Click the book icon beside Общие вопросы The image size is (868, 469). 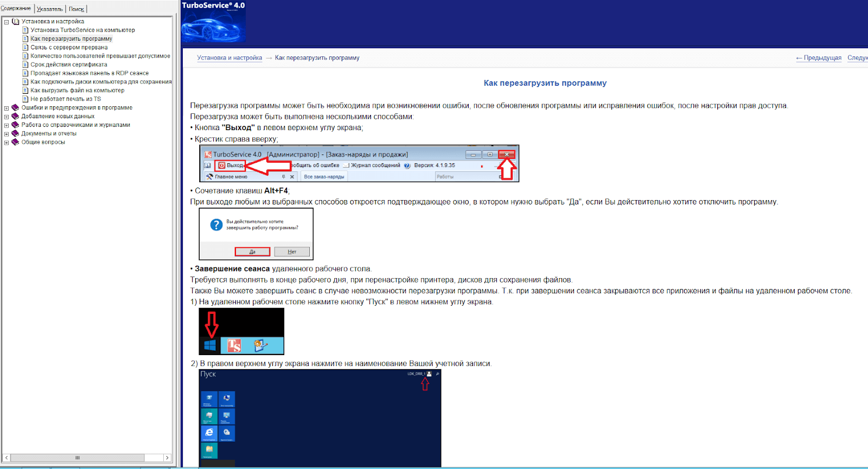coord(15,142)
